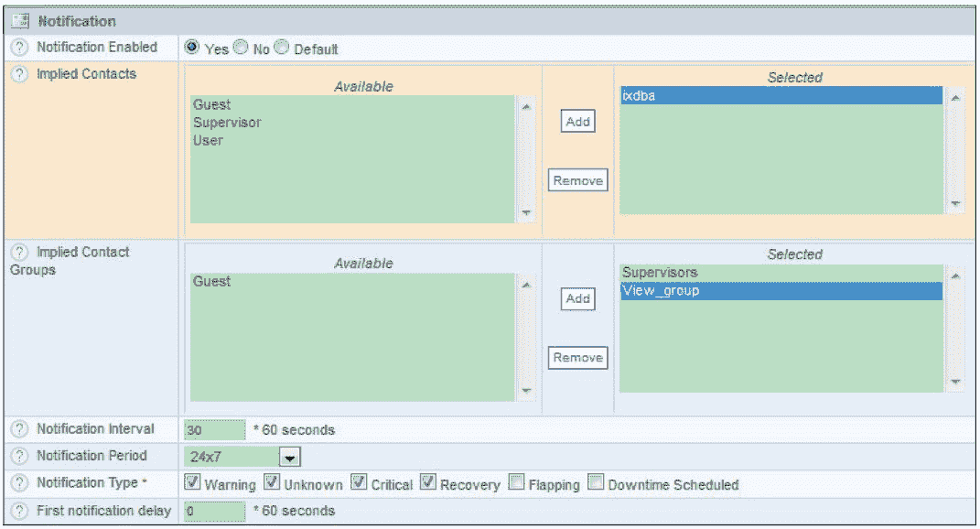Open help for First notification delay
This screenshot has width=980, height=529.
(18, 511)
